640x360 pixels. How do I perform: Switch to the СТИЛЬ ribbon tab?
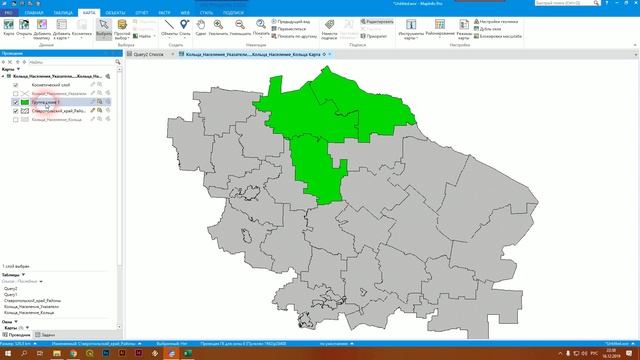206,13
